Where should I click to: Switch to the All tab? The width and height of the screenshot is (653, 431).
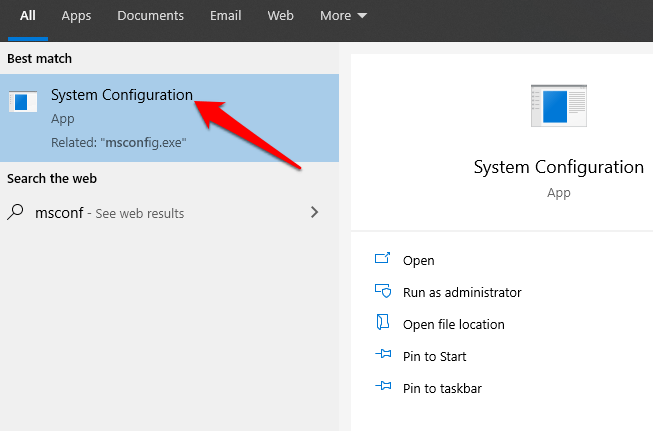(x=27, y=16)
